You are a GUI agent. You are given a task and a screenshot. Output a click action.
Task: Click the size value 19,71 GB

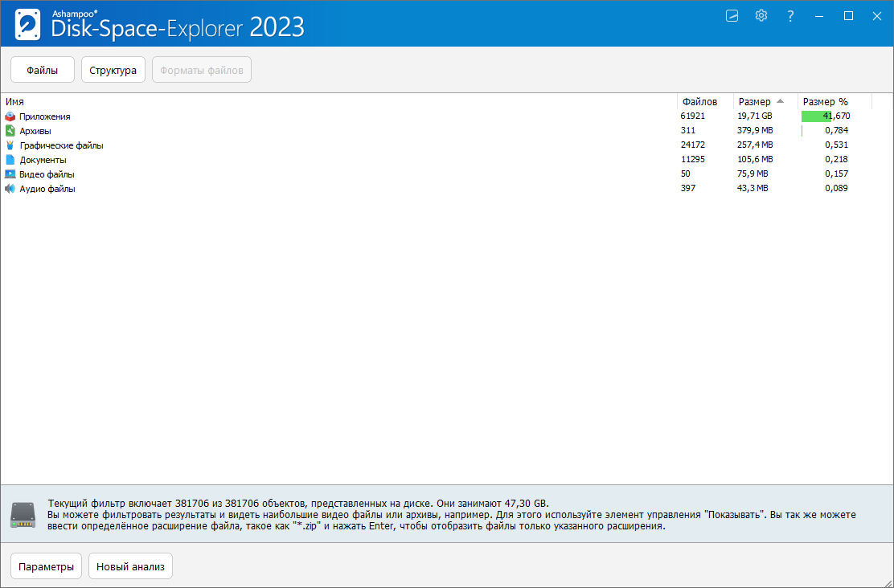point(754,116)
